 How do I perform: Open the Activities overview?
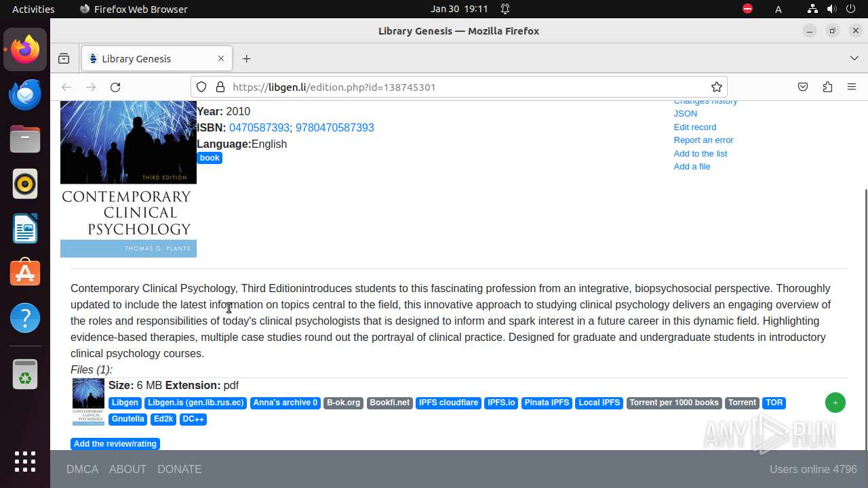(x=33, y=9)
